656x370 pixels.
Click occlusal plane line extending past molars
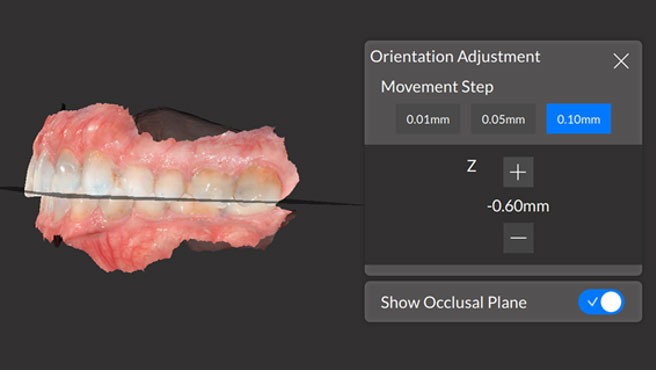322,203
